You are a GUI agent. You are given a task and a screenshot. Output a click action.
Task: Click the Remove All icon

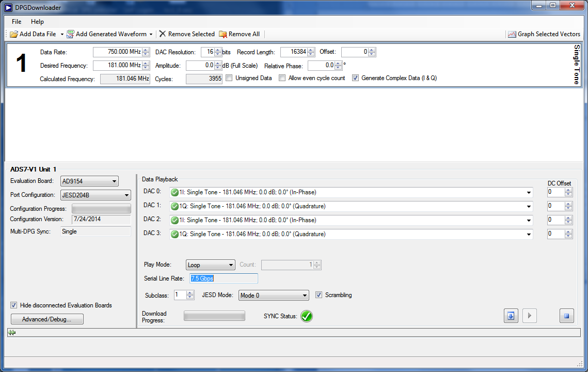(x=223, y=34)
